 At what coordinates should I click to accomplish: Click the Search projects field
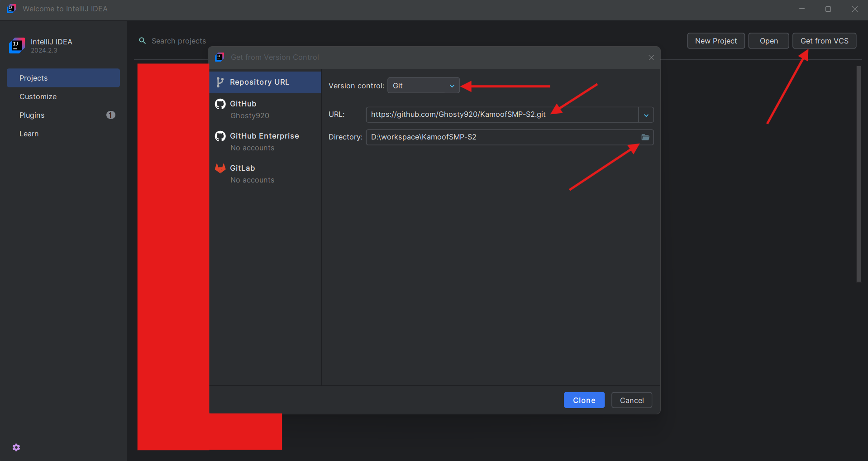pyautogui.click(x=178, y=41)
